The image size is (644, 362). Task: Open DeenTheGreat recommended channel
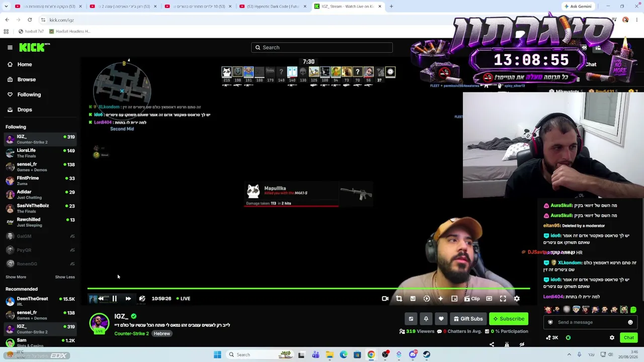(x=40, y=301)
